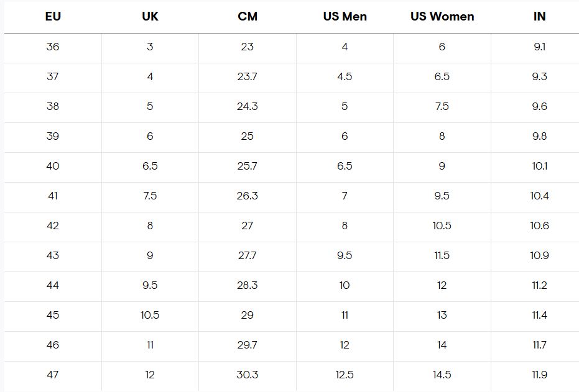Click the 9.1 inches cell
The height and width of the screenshot is (392, 579).
(x=539, y=47)
